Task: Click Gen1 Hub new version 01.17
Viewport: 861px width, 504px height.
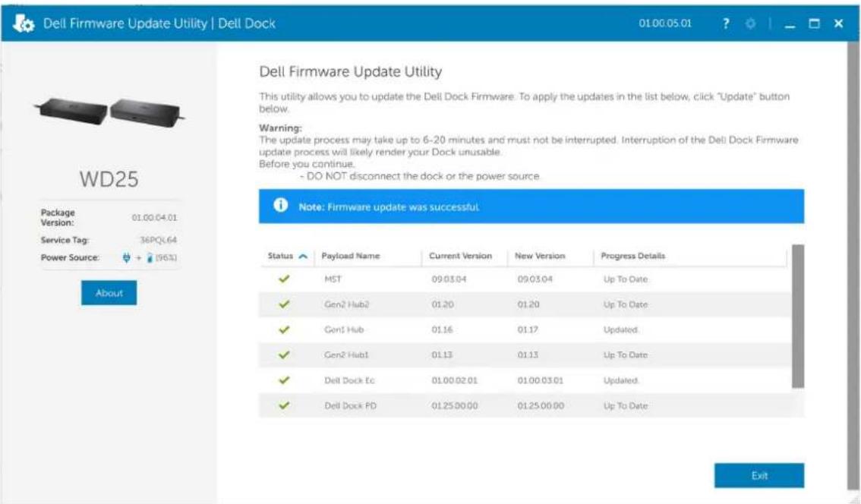Action: (528, 329)
